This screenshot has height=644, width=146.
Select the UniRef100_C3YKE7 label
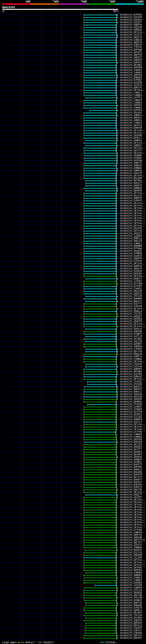coord(131,281)
